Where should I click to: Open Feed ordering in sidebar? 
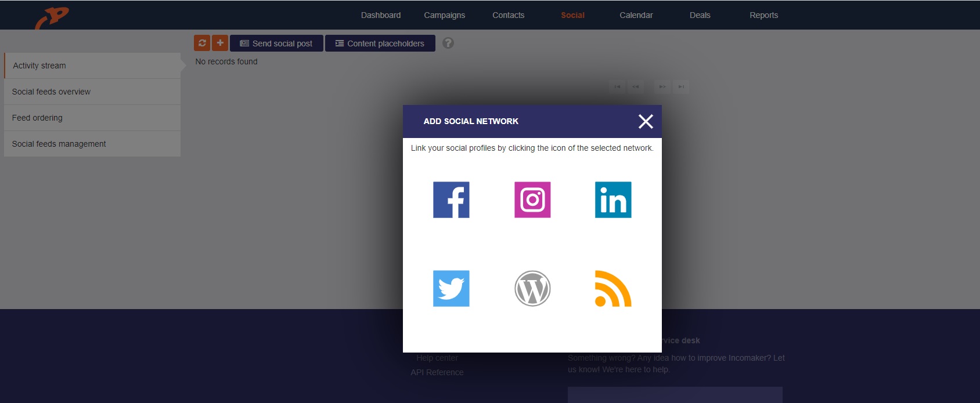[x=92, y=118]
